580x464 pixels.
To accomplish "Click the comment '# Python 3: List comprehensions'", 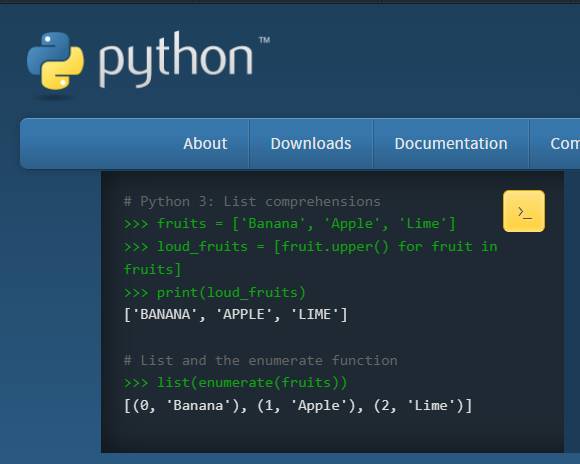I will pos(252,202).
